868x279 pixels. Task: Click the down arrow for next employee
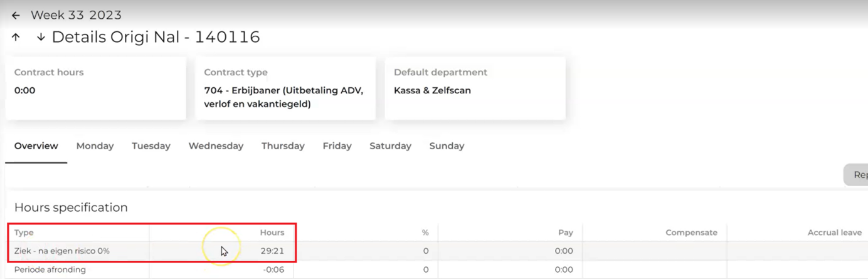pos(41,37)
